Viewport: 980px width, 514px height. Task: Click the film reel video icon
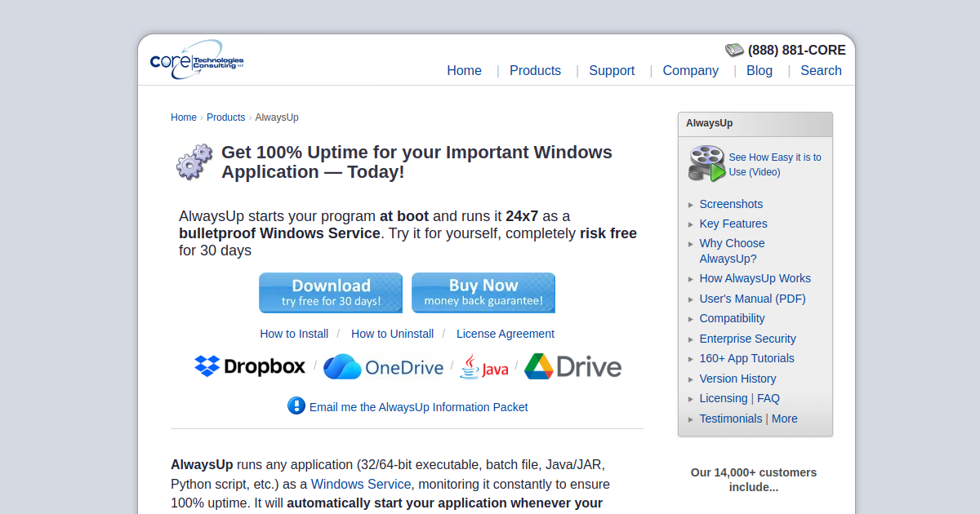click(x=706, y=163)
